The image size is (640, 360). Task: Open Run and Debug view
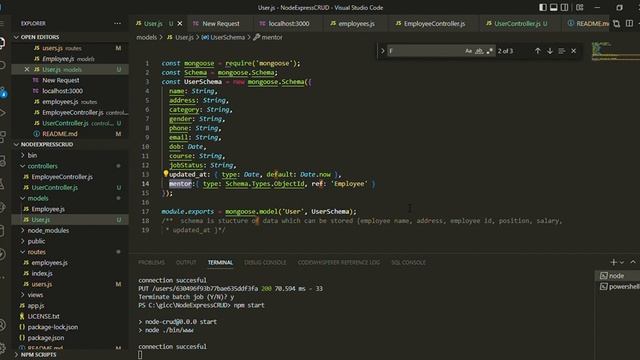point(2,113)
